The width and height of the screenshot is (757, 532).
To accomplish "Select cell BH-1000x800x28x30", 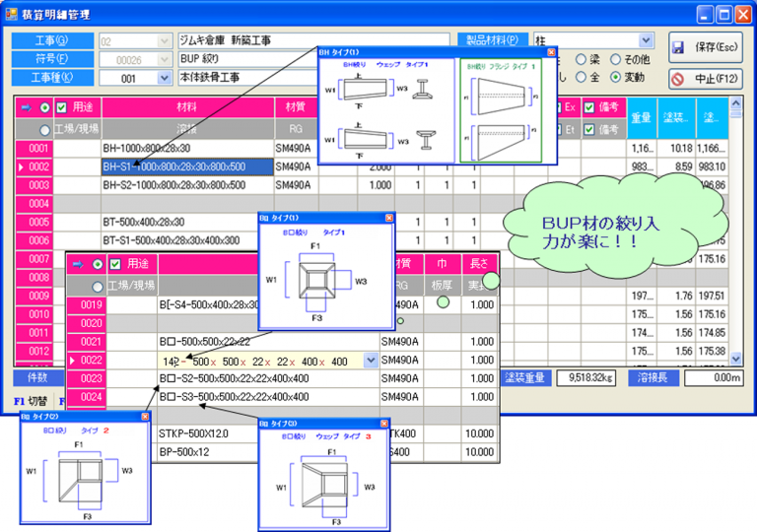I will (x=187, y=148).
